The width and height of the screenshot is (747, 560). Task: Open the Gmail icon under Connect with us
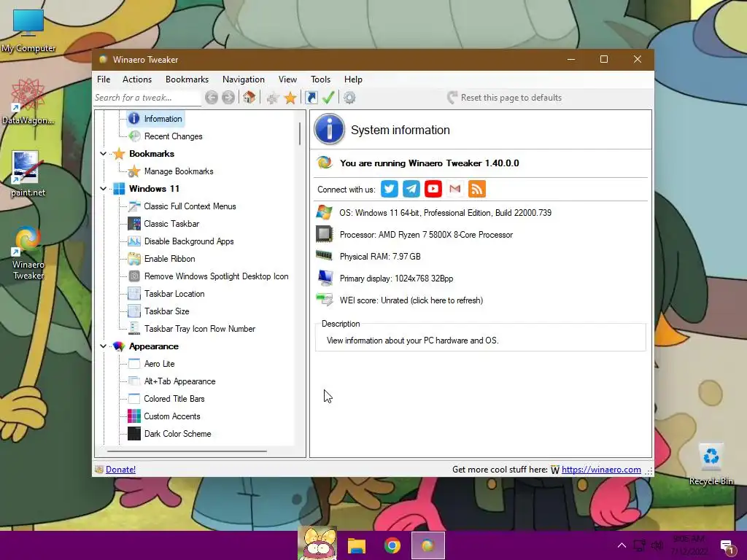(455, 189)
